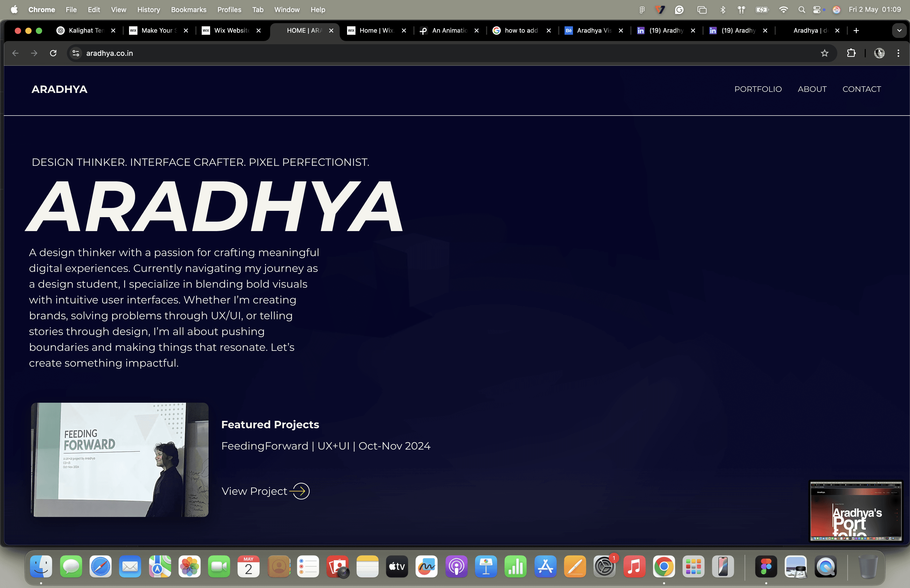The height and width of the screenshot is (588, 910).
Task: Open the CONTACT nav link
Action: (862, 89)
